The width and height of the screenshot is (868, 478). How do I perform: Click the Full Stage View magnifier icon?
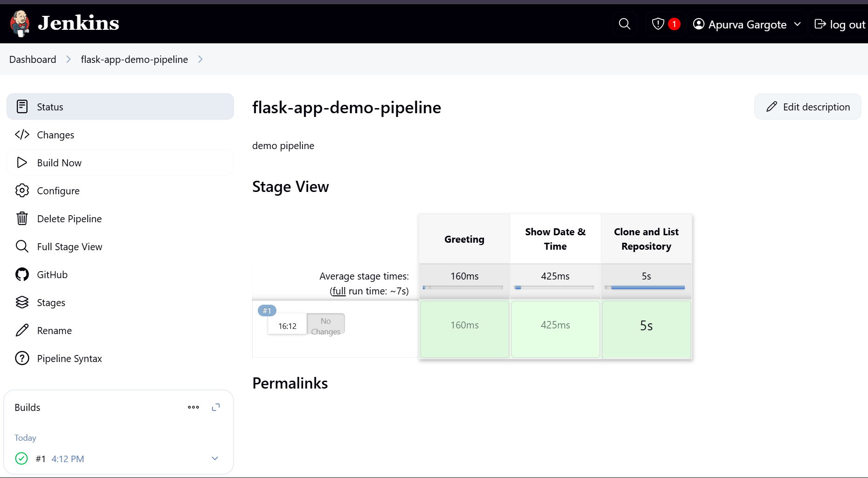[22, 246]
